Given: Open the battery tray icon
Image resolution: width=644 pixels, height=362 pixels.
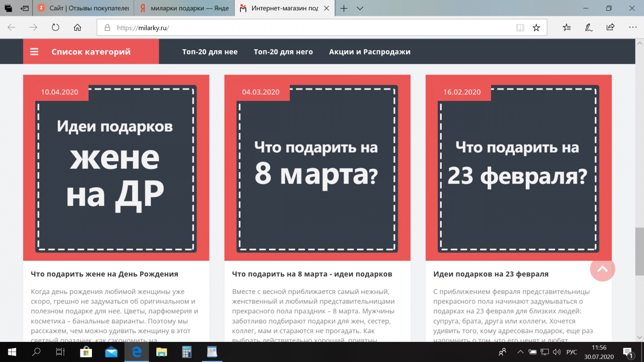Looking at the screenshot, I should tap(532, 352).
